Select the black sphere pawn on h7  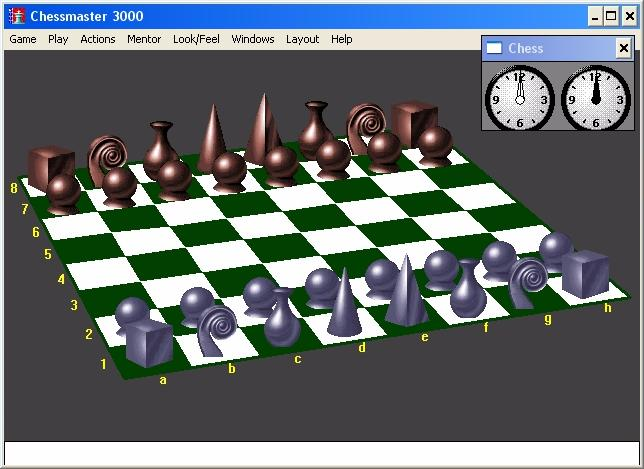(x=435, y=147)
